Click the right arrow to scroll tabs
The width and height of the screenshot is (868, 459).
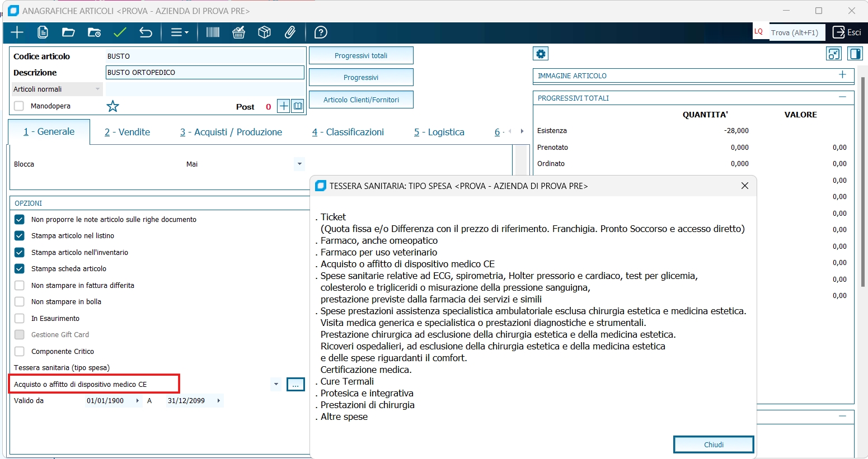(522, 131)
